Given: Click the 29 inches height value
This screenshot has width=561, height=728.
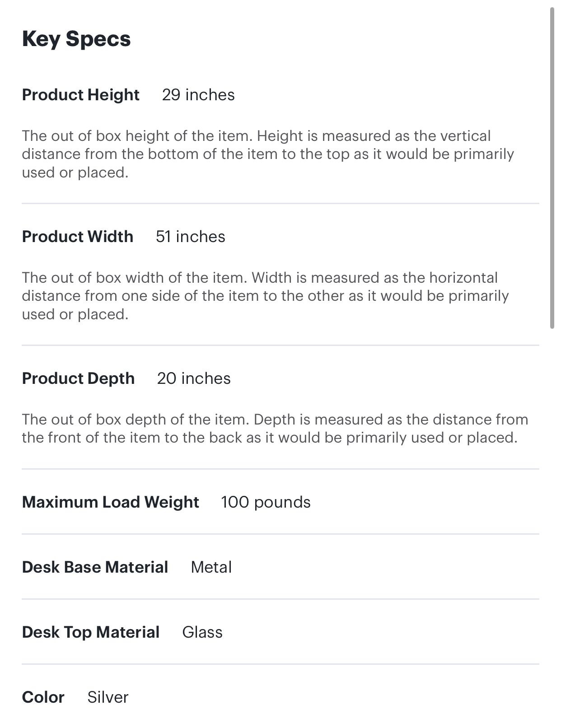Looking at the screenshot, I should [x=198, y=95].
